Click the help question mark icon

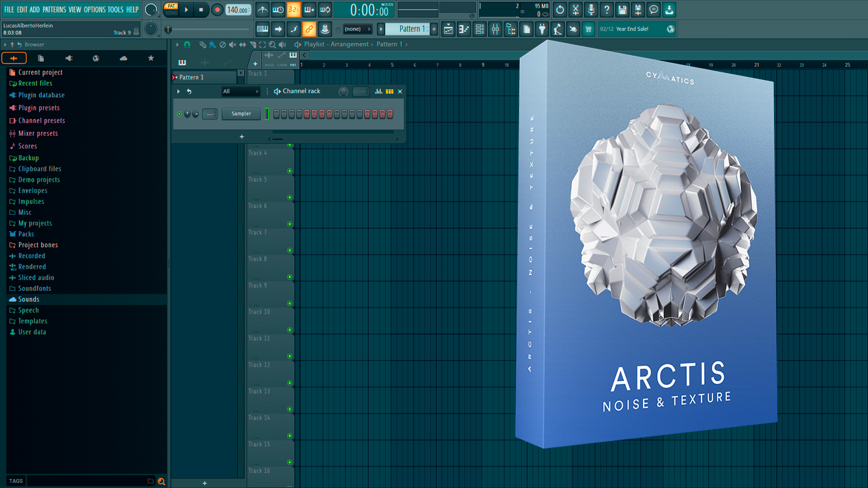(607, 10)
